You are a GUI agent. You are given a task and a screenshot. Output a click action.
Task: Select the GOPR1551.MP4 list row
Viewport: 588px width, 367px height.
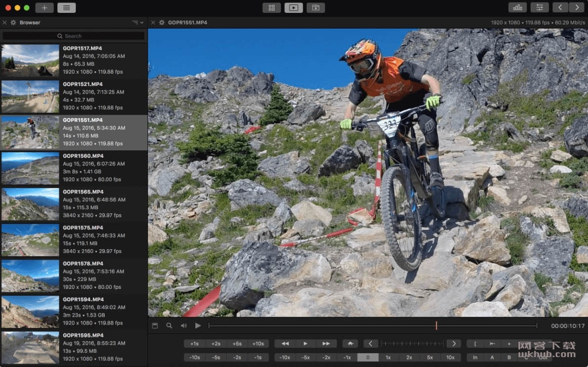[74, 133]
